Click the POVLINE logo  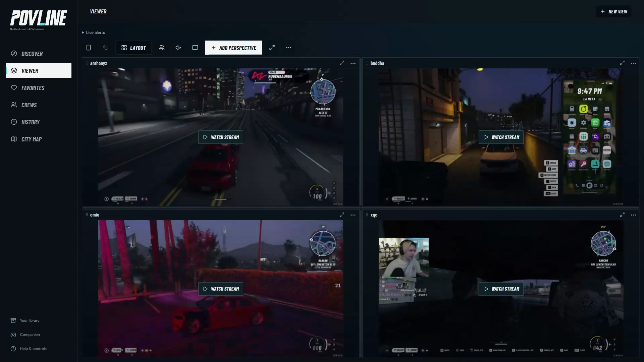[x=39, y=18]
